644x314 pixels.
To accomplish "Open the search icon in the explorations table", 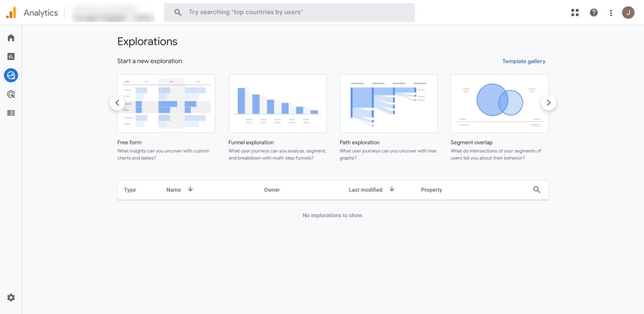I will (537, 189).
